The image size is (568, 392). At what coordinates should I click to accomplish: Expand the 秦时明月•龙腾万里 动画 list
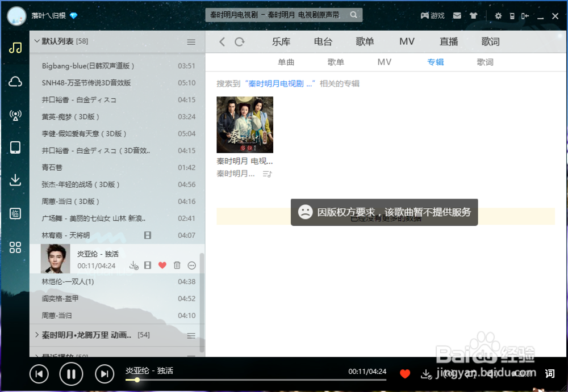click(36, 335)
